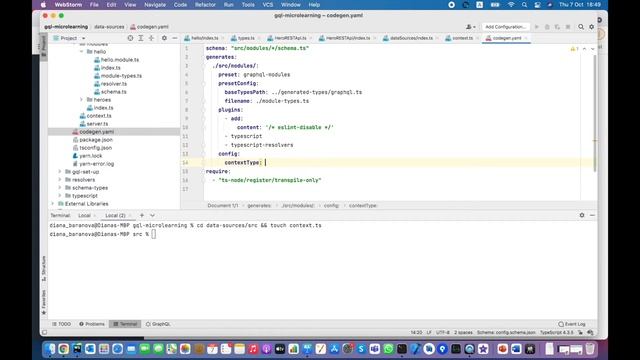Select server.ts in project tree

(97, 124)
